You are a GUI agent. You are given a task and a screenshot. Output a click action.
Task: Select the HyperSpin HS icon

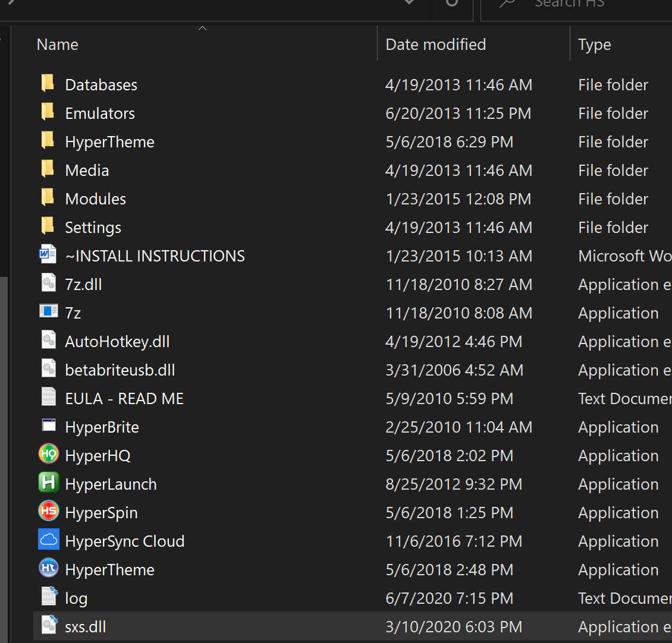(48, 510)
